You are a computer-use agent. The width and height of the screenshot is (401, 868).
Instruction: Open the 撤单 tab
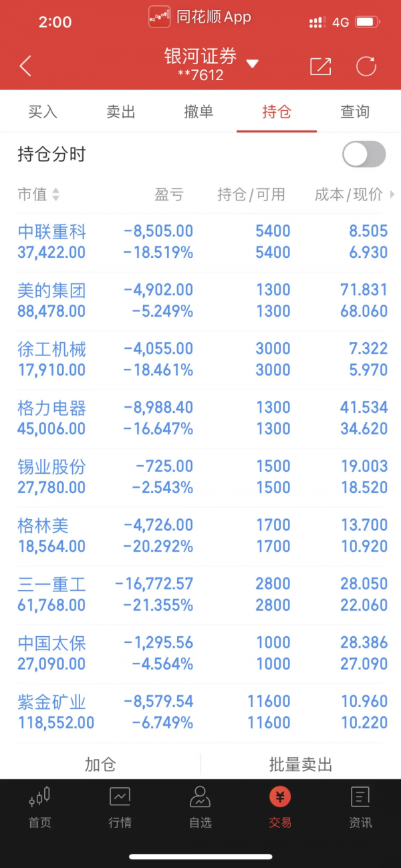[x=198, y=112]
